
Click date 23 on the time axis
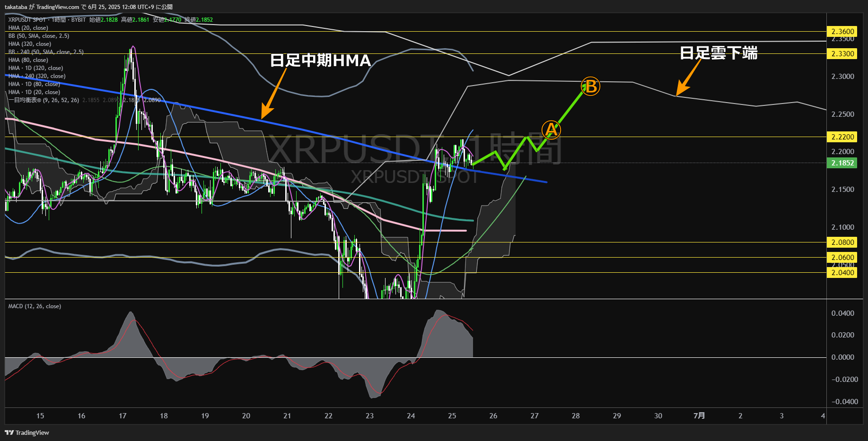pos(369,416)
